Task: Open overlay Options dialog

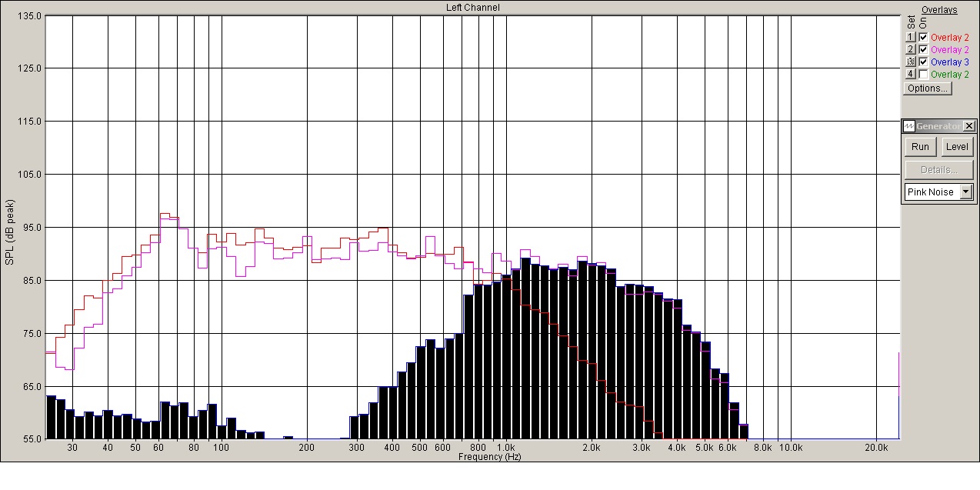Action: pyautogui.click(x=928, y=88)
